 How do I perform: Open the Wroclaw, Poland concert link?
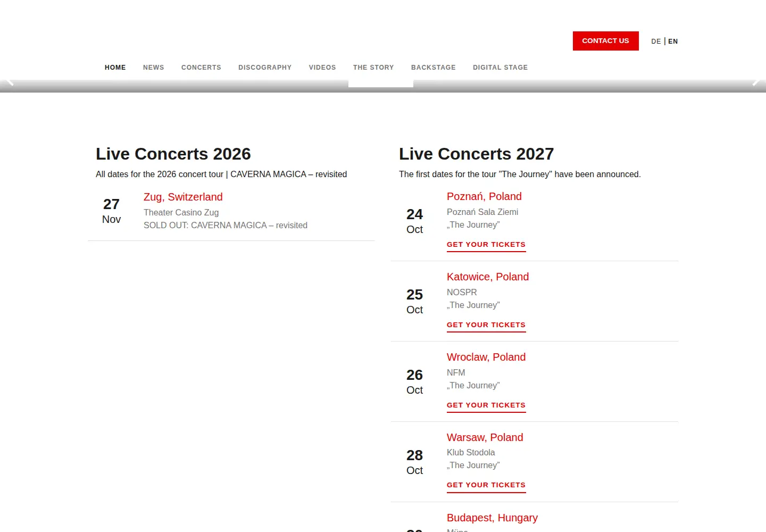point(486,357)
